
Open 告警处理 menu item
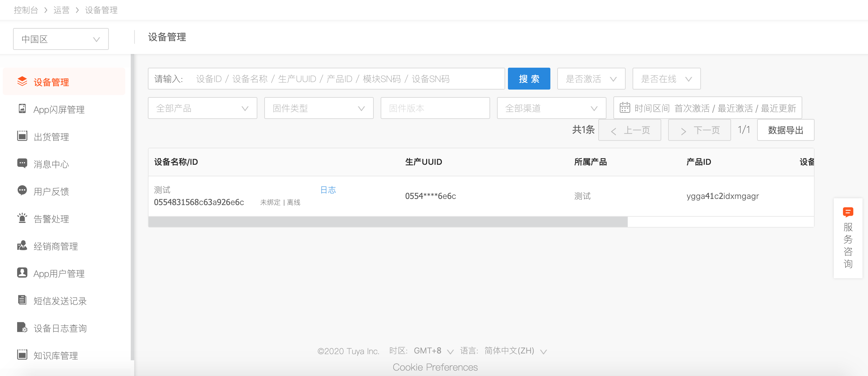[x=64, y=218]
